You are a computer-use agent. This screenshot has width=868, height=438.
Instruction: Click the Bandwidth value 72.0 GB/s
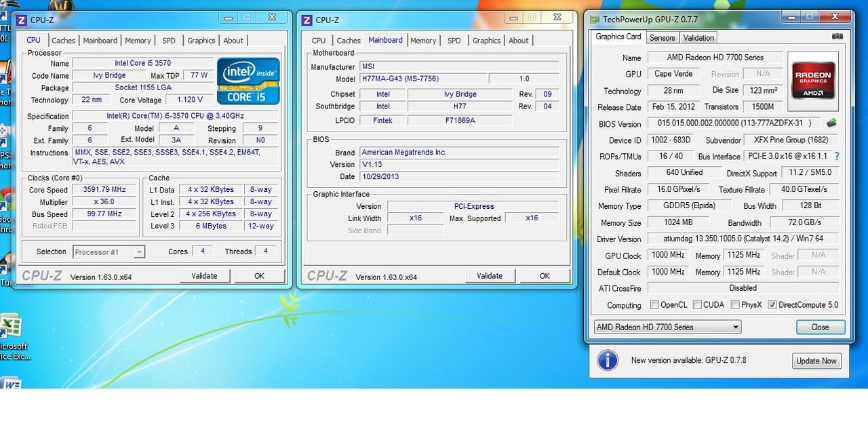tap(803, 222)
